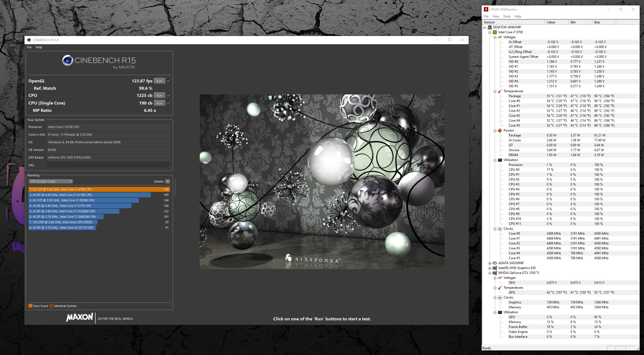This screenshot has width=644, height=355.
Task: Select the i7-4770K ranking entry
Action: click(x=99, y=195)
